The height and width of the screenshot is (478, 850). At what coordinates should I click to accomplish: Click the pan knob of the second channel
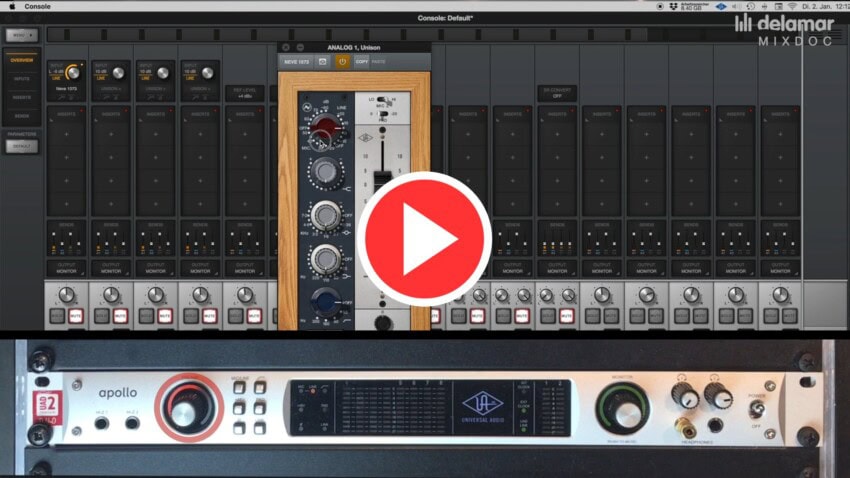[111, 295]
